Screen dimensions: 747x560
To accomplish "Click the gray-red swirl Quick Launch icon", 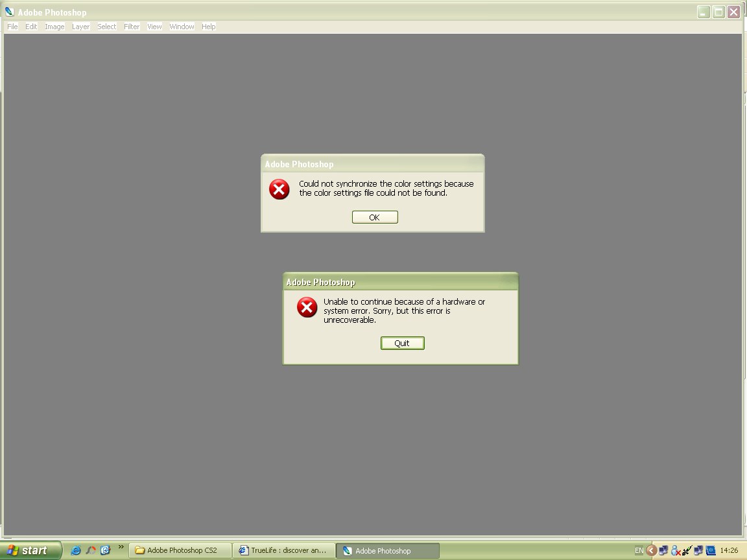I will [x=91, y=550].
